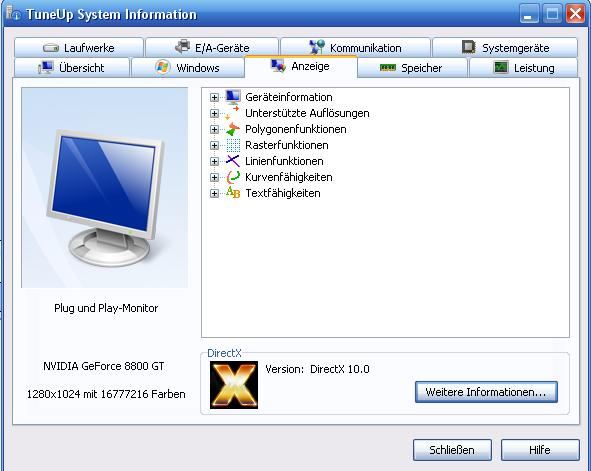Image resolution: width=591 pixels, height=471 pixels.
Task: Select the Unterstützte Auflösungen tree label
Action: click(x=307, y=113)
